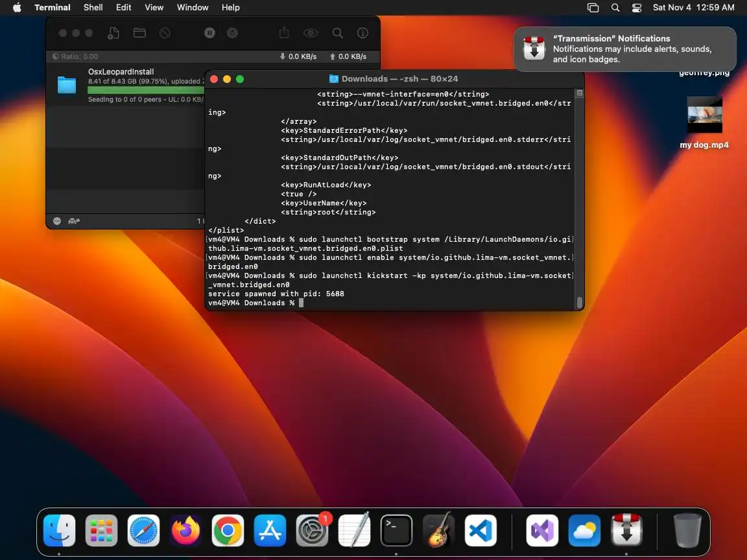
Task: Open the View menu
Action: tap(154, 8)
